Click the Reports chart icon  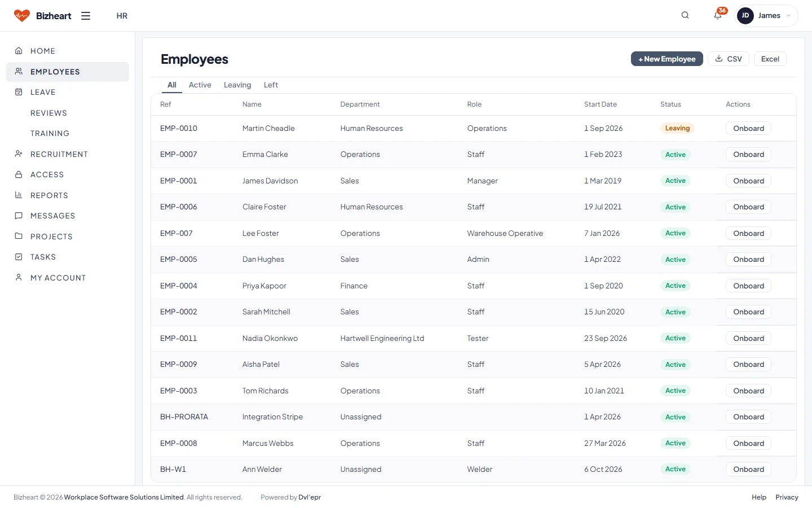[x=19, y=195]
